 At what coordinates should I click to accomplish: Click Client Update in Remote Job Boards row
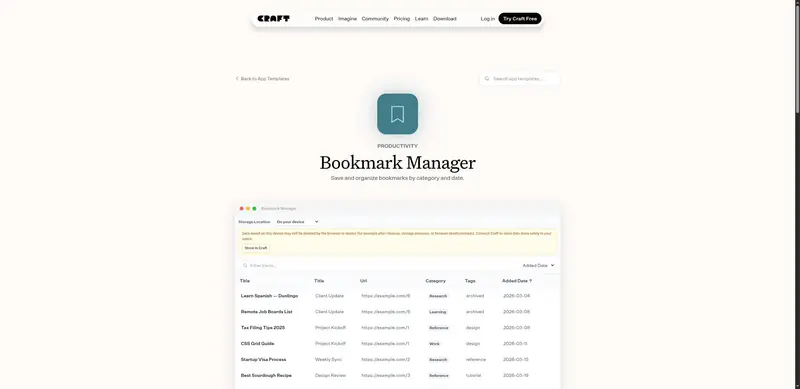(x=329, y=312)
